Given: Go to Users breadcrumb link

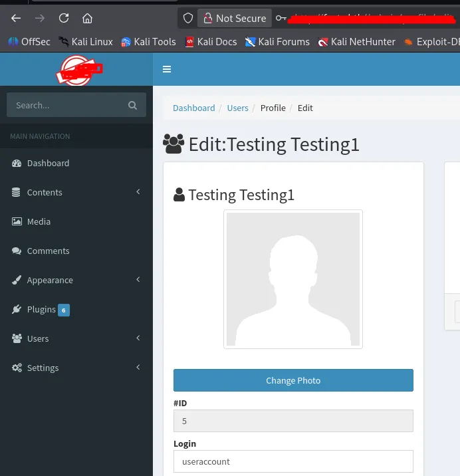Looking at the screenshot, I should pos(237,108).
